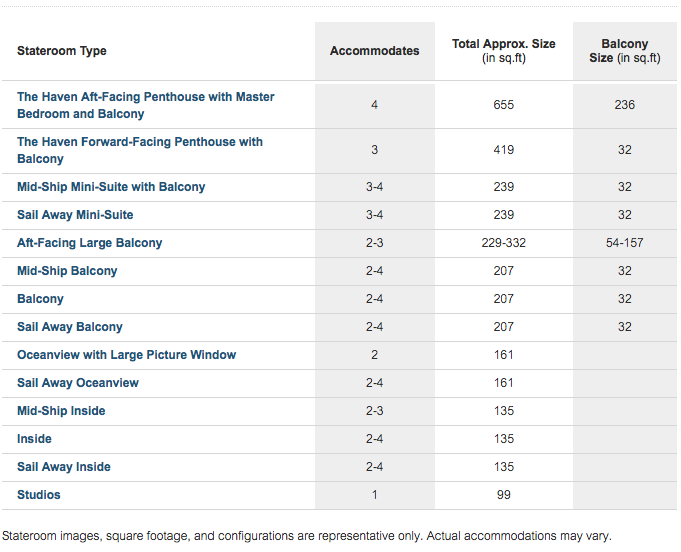Image resolution: width=681 pixels, height=552 pixels.
Task: Open the Mid-Ship Inside stateroom link
Action: tap(61, 411)
